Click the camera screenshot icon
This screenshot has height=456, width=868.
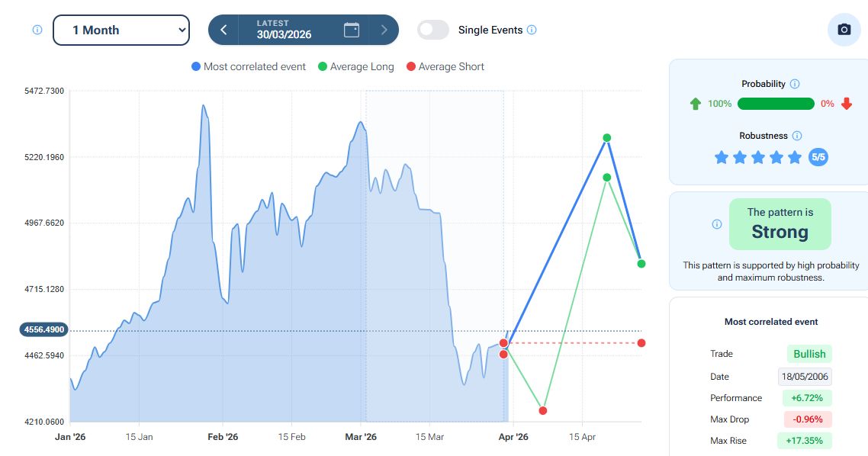pos(844,30)
